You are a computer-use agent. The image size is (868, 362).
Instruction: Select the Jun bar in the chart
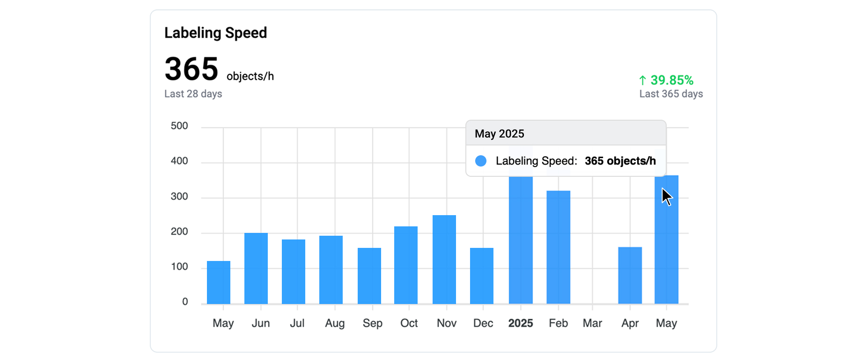[x=256, y=268]
